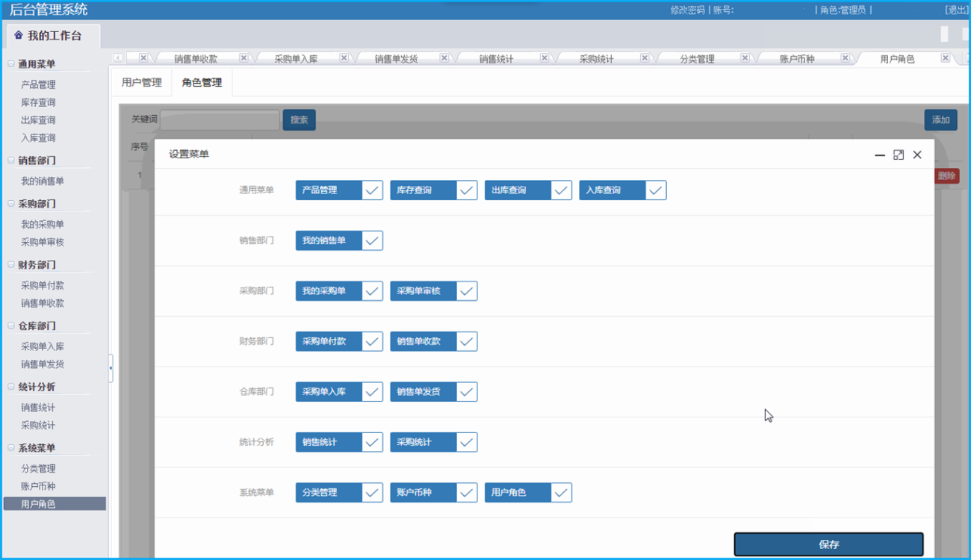Viewport: 971px width, 560px height.
Task: Focus the 关键词 keyword input field
Action: pos(220,119)
